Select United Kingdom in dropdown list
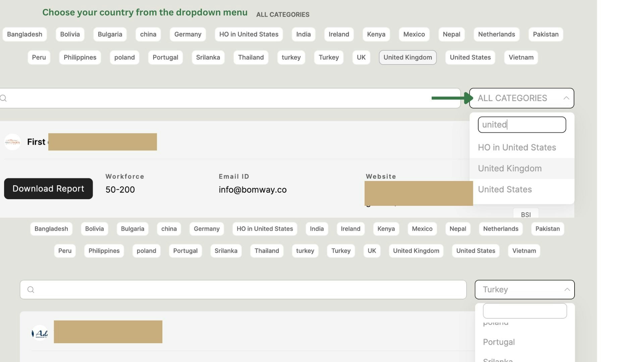 (x=509, y=169)
